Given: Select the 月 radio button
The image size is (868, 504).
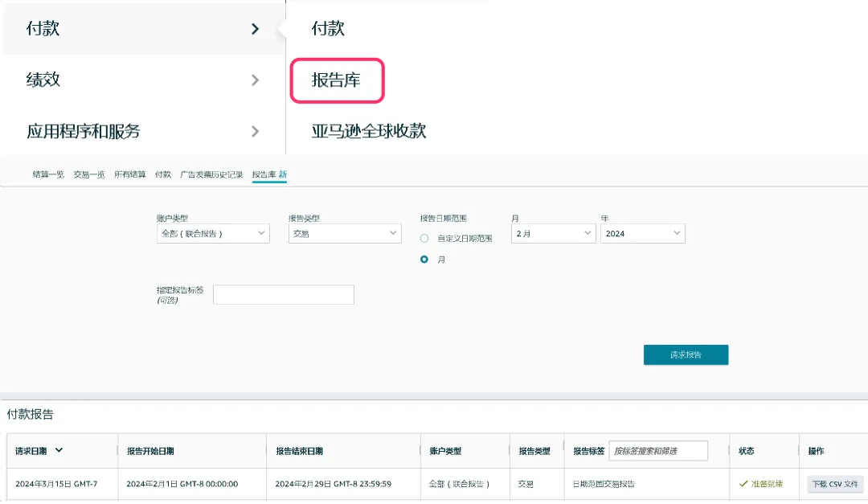Looking at the screenshot, I should [x=424, y=259].
